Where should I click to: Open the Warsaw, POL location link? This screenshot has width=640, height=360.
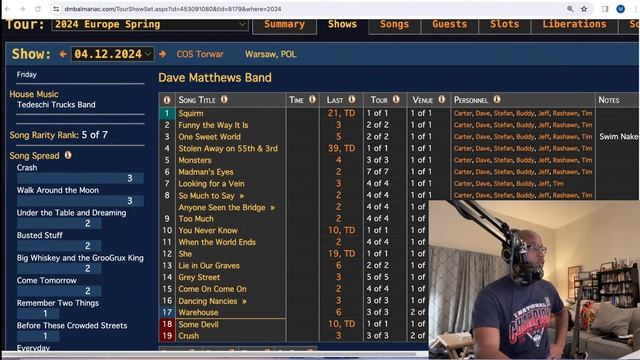271,54
